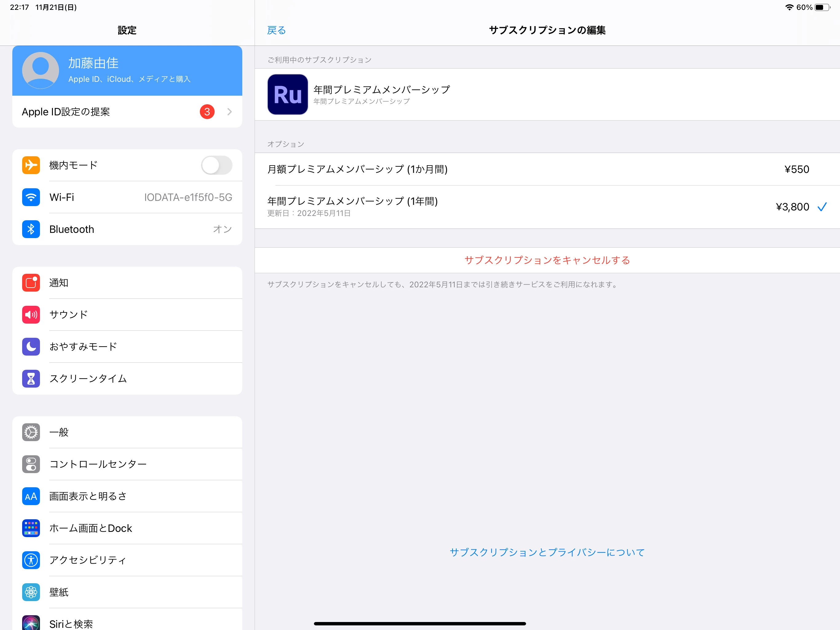
Task: Open the ホーム画面とDock settings item
Action: pos(91,528)
